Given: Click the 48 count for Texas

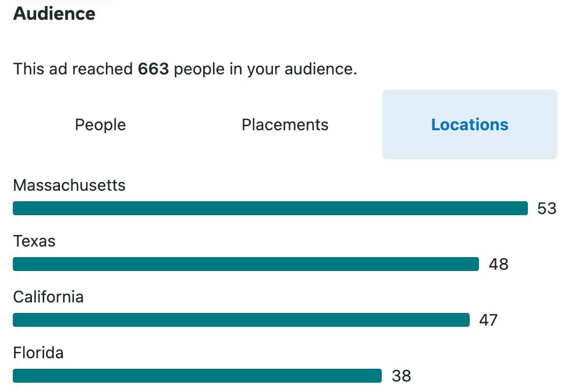Looking at the screenshot, I should 499,265.
